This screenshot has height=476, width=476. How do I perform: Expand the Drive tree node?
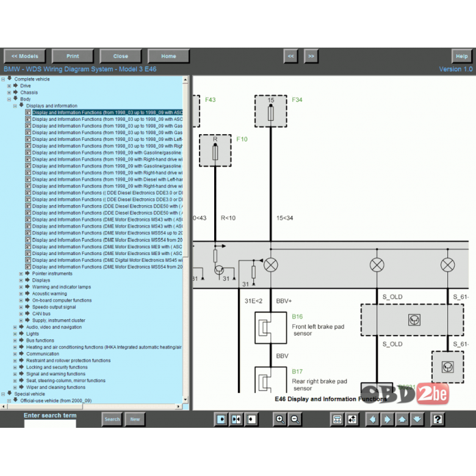point(9,86)
